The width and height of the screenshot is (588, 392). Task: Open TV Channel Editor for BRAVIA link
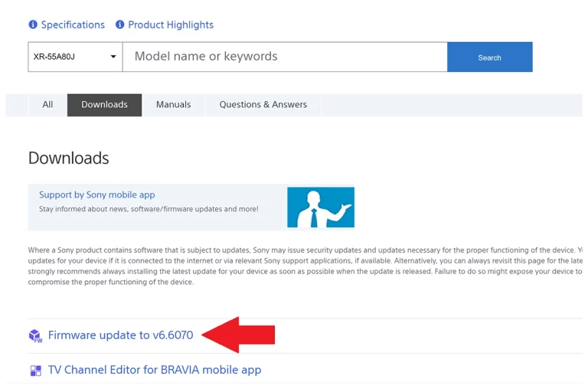(x=155, y=370)
